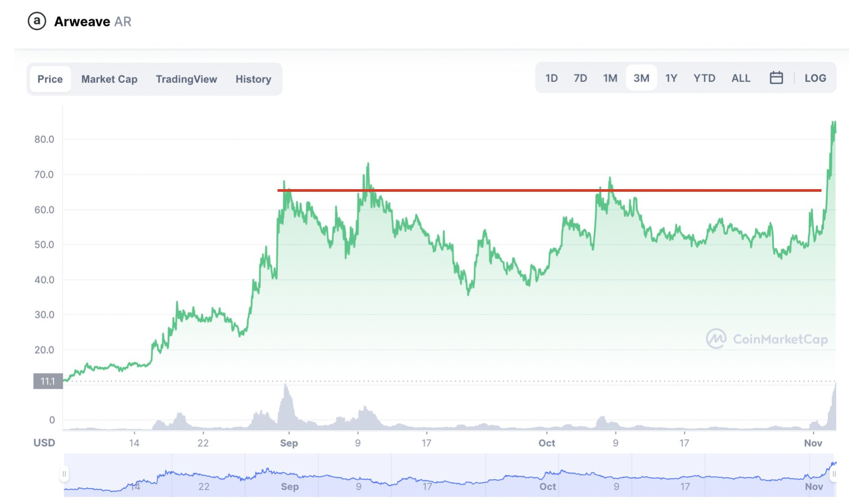The height and width of the screenshot is (504, 849).
Task: Click the AR ticker symbol
Action: (x=123, y=22)
